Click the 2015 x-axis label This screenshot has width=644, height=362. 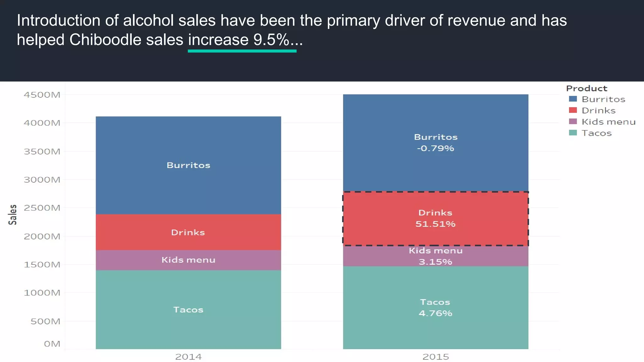point(435,357)
